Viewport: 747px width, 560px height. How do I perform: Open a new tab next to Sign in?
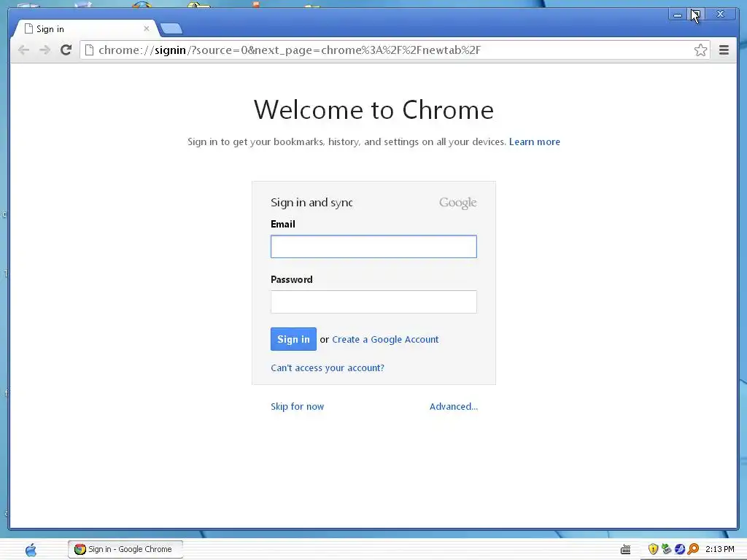(171, 29)
